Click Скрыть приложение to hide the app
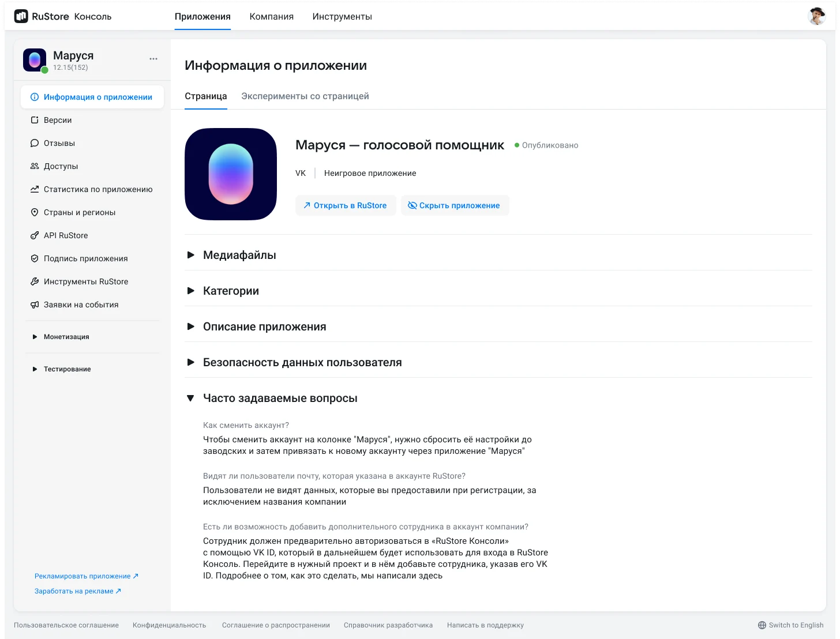The height and width of the screenshot is (639, 840). 455,205
